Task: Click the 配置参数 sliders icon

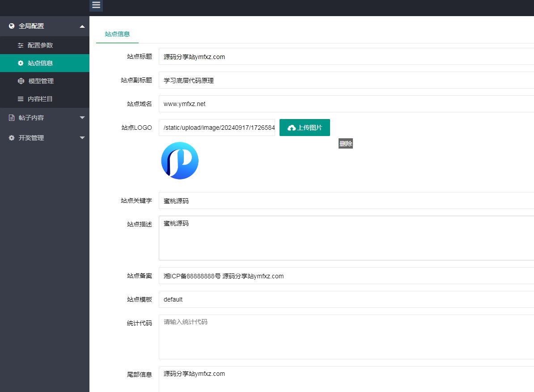Action: (x=21, y=45)
